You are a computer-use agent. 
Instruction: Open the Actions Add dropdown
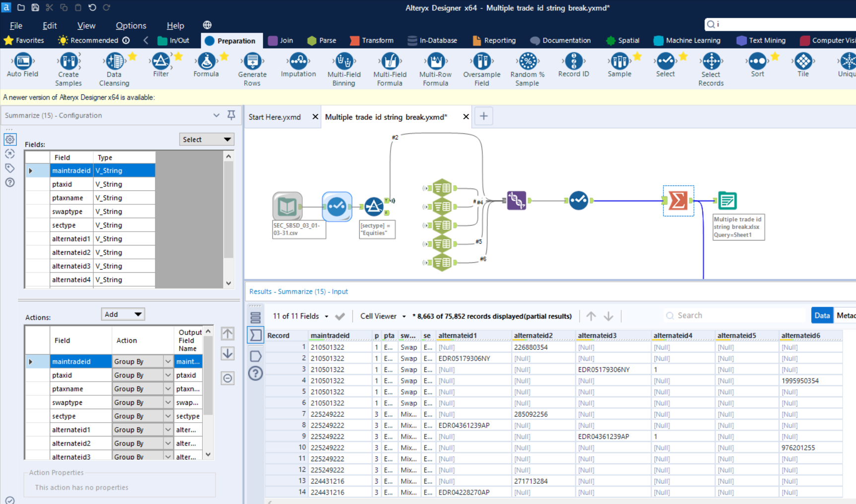pos(123,314)
